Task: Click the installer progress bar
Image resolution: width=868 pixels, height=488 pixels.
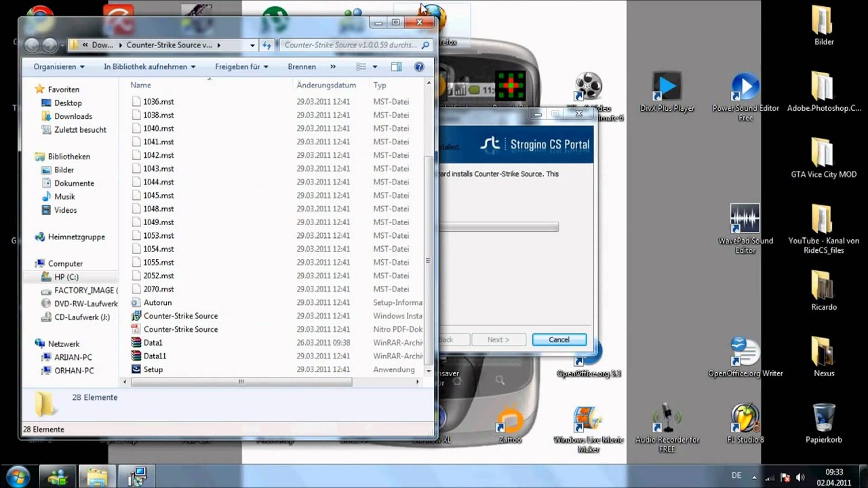Action: tap(498, 227)
